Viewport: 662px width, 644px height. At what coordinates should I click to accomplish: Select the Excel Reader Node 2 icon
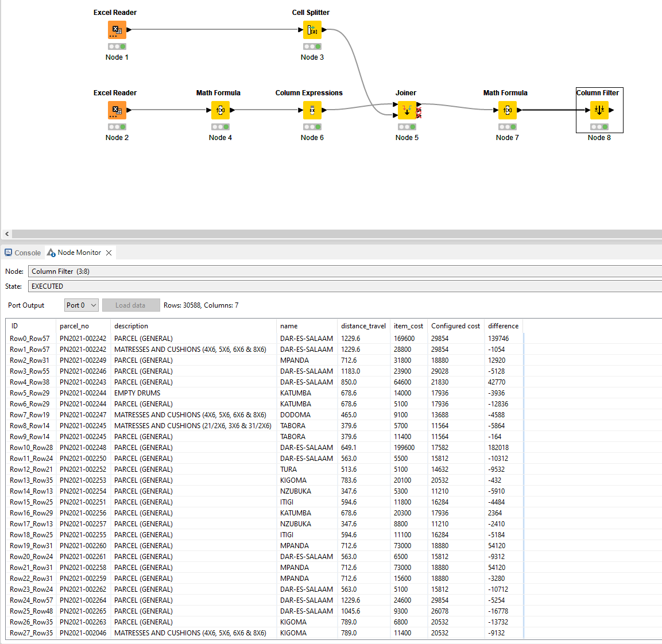117,110
